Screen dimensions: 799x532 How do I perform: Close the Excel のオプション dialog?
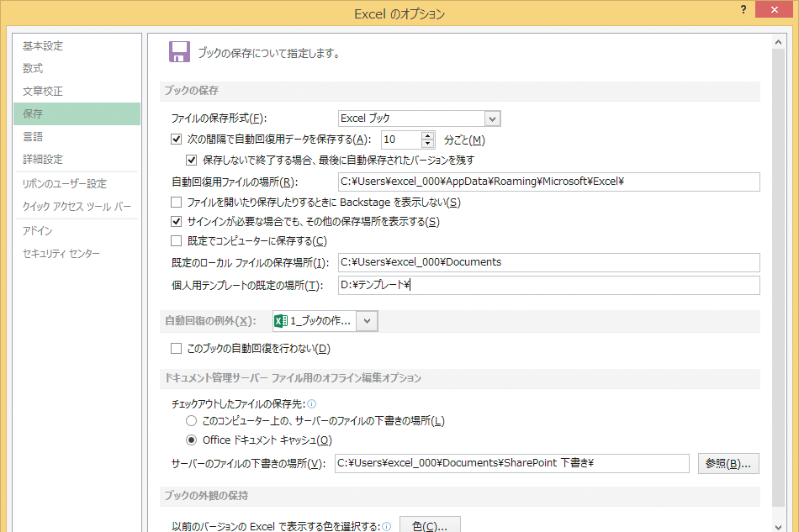pyautogui.click(x=774, y=9)
